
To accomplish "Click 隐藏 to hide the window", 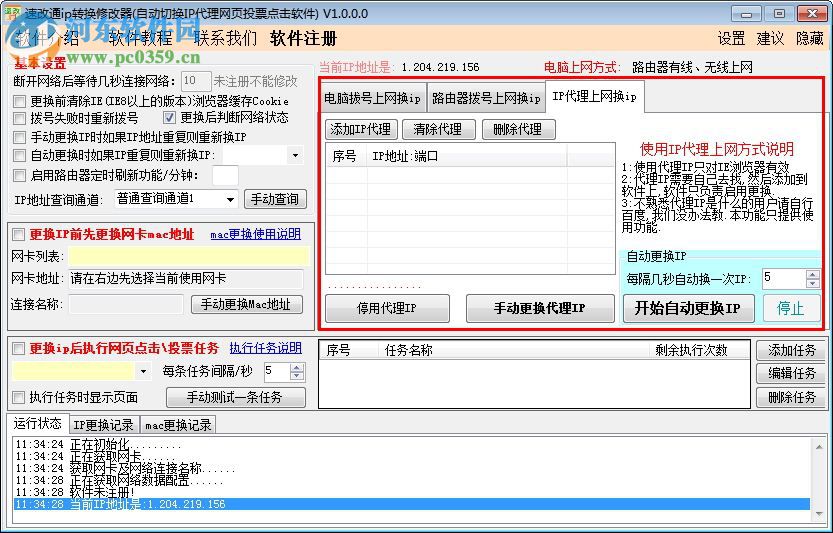I will 810,38.
